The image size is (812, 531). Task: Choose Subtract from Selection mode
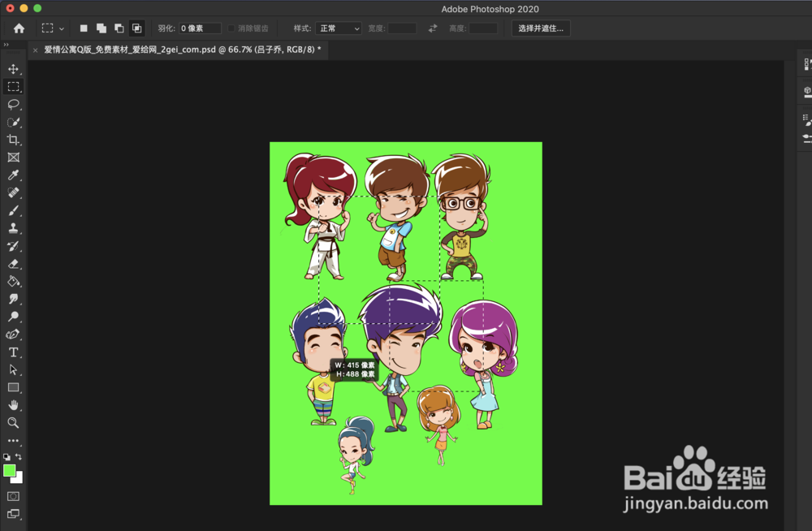(119, 28)
